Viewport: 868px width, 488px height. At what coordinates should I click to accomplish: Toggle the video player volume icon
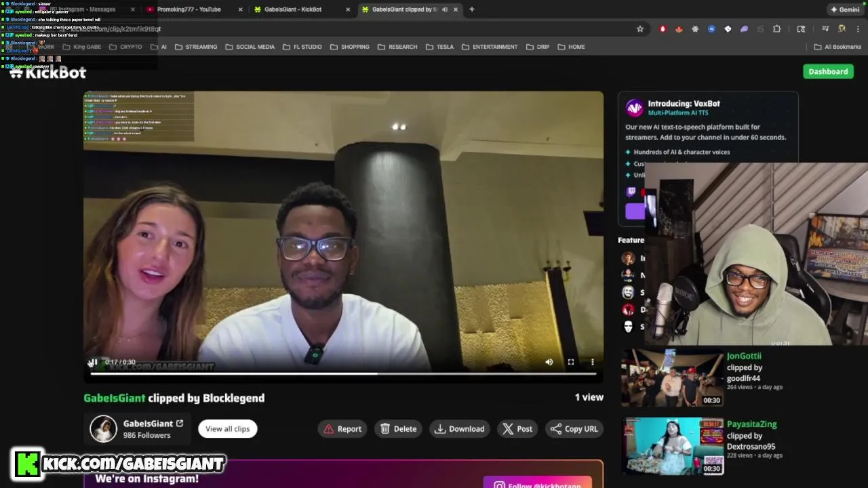(x=549, y=362)
